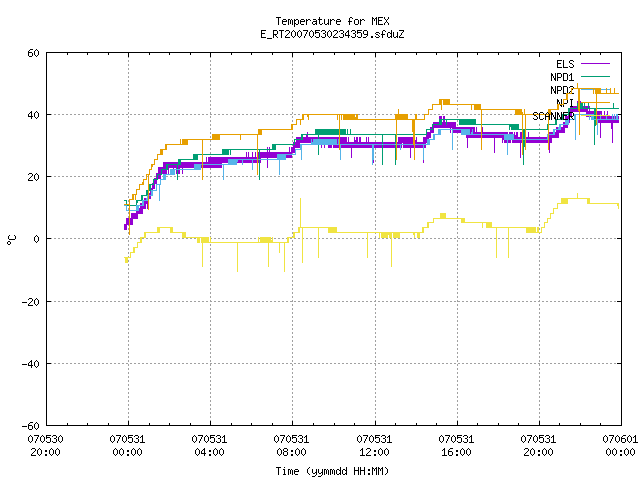Select the SCANNER legend label
The image size is (640, 480).
pos(553,116)
